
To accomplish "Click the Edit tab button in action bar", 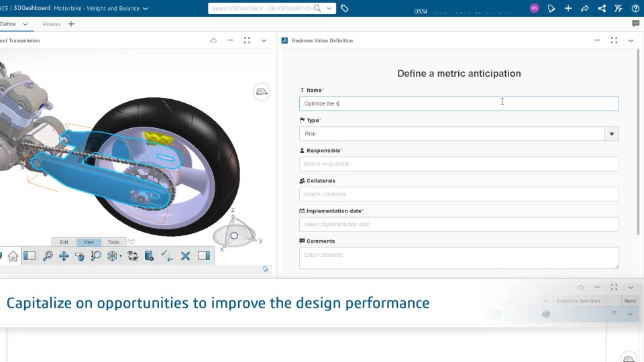I will (x=64, y=242).
